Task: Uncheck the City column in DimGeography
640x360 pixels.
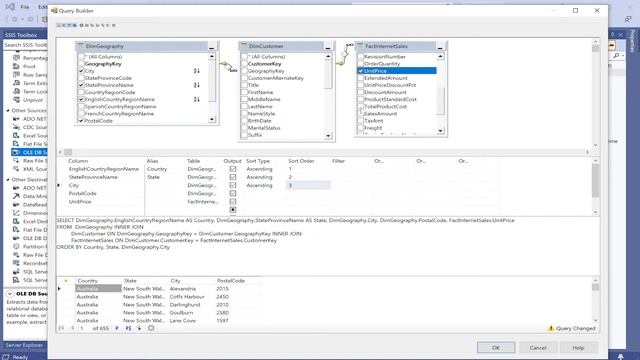Action: pyautogui.click(x=81, y=71)
